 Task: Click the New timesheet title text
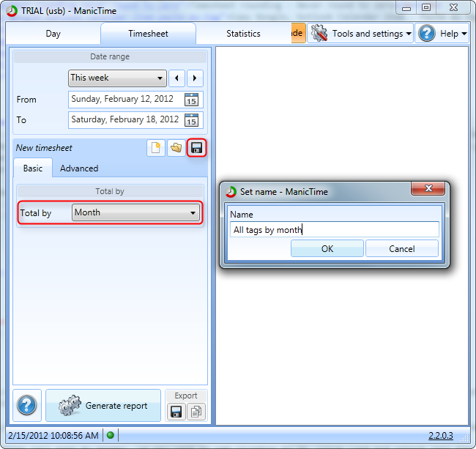tap(44, 148)
